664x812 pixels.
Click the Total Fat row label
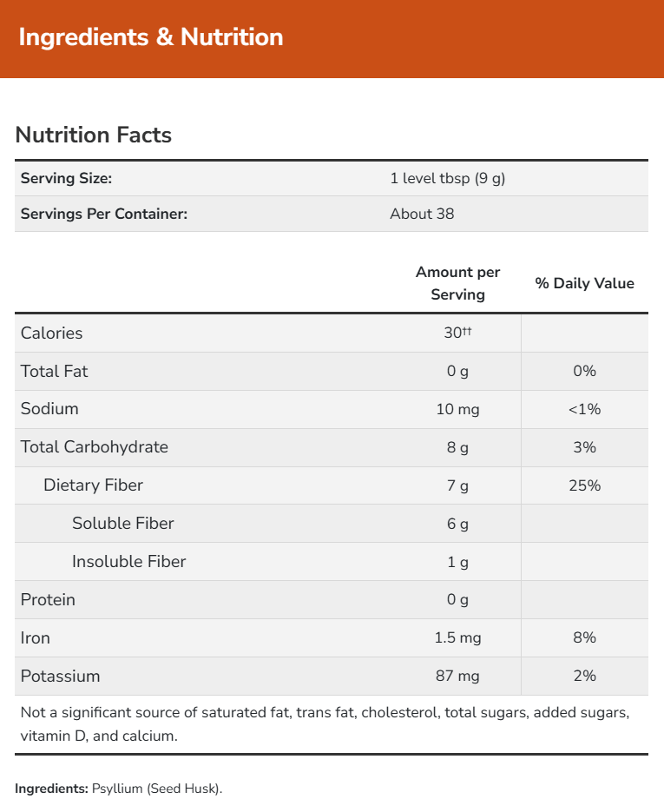tap(55, 371)
